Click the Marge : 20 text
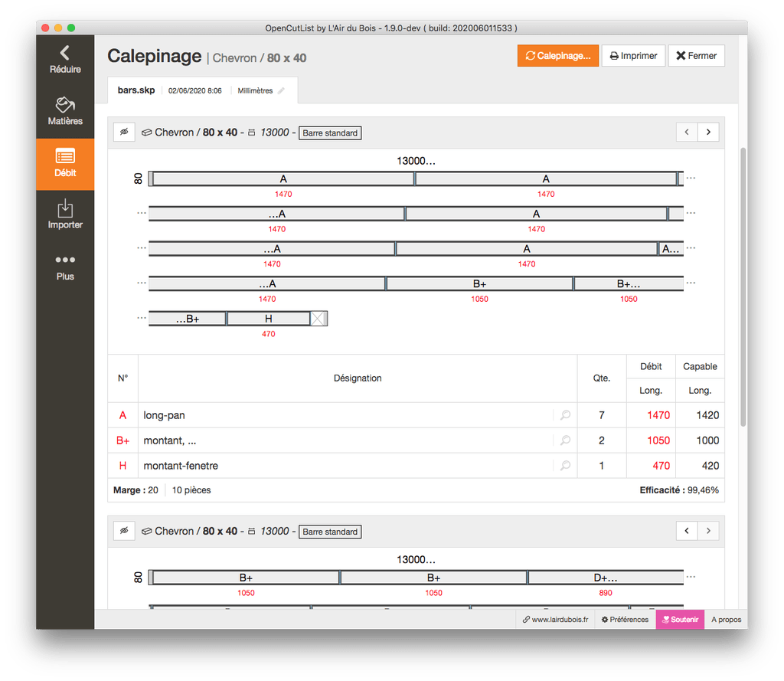Viewport: 784px width, 681px height. (x=136, y=489)
